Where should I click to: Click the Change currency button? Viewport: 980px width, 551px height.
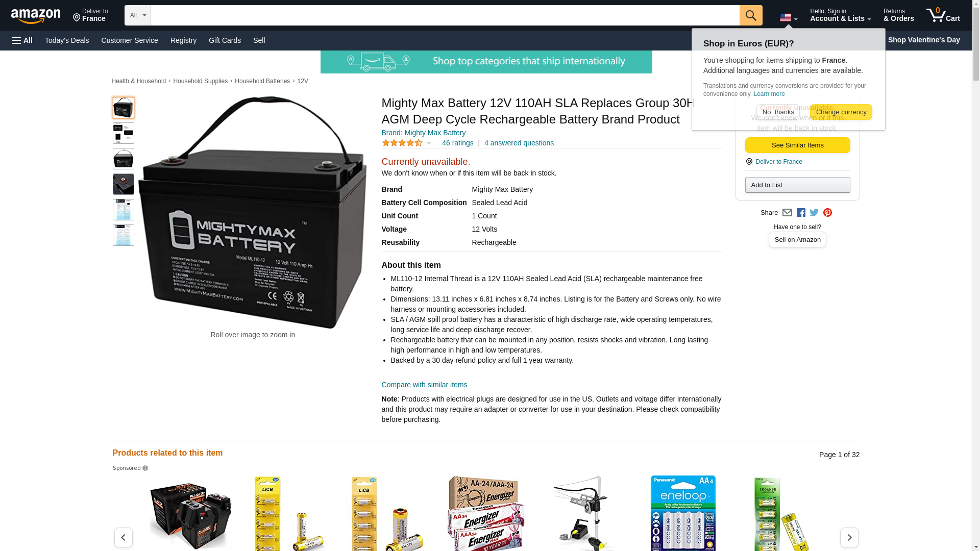(x=841, y=112)
